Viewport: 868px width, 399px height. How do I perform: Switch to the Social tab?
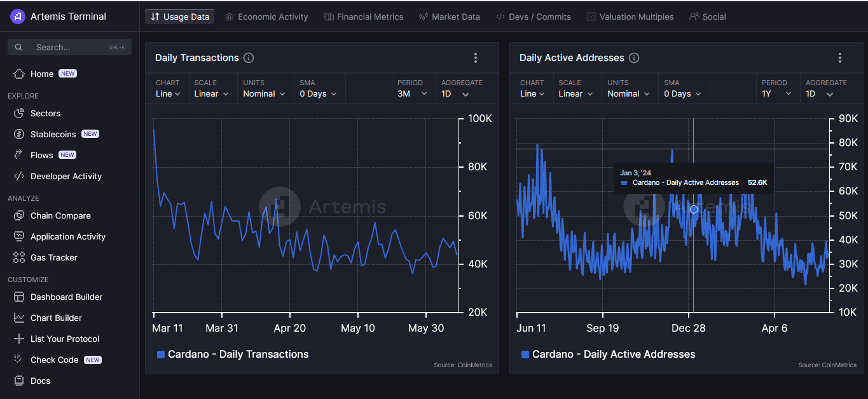[x=707, y=17]
